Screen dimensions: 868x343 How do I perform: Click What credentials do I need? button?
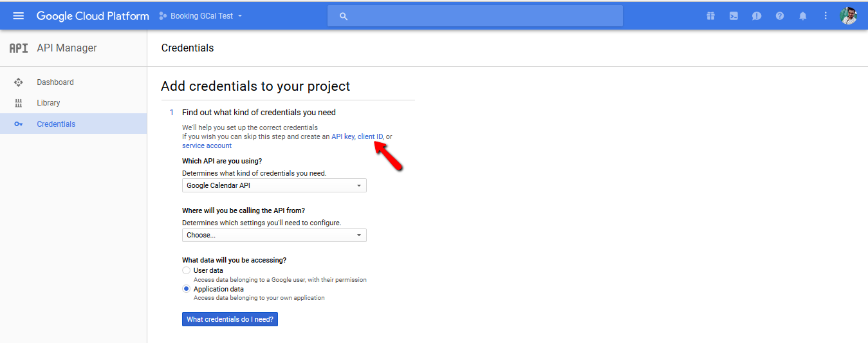[x=230, y=319]
